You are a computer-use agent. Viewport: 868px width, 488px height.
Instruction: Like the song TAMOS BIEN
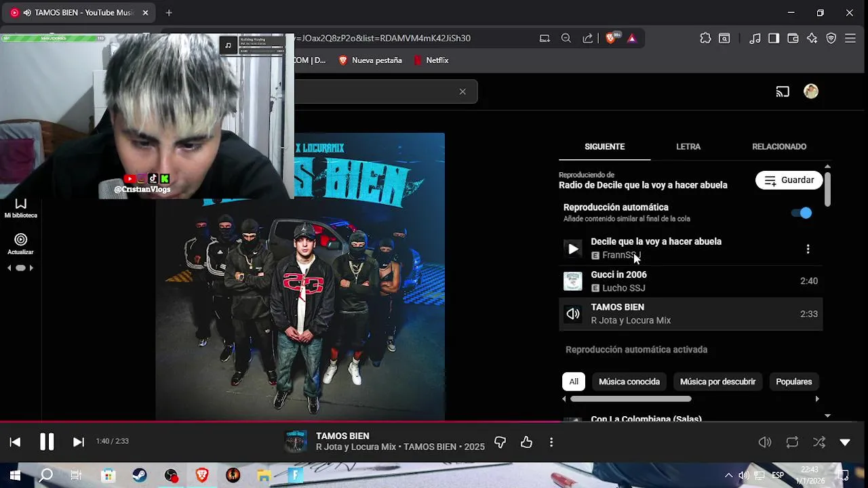[526, 442]
